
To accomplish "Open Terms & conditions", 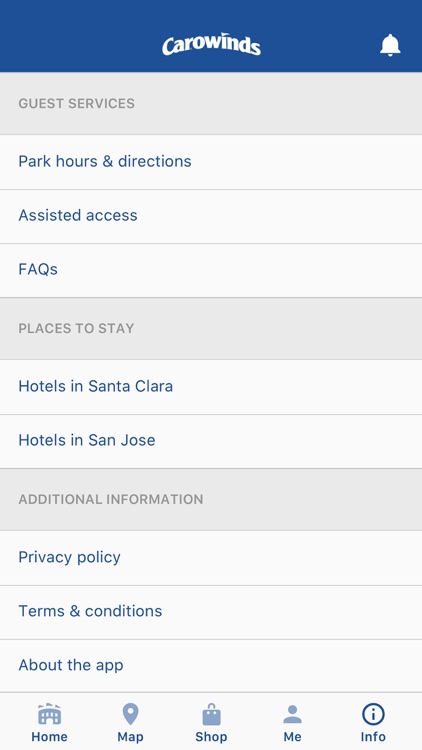I will point(211,611).
